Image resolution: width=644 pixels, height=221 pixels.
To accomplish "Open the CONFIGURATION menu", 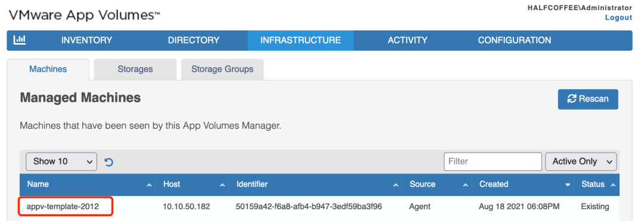I will pyautogui.click(x=514, y=40).
